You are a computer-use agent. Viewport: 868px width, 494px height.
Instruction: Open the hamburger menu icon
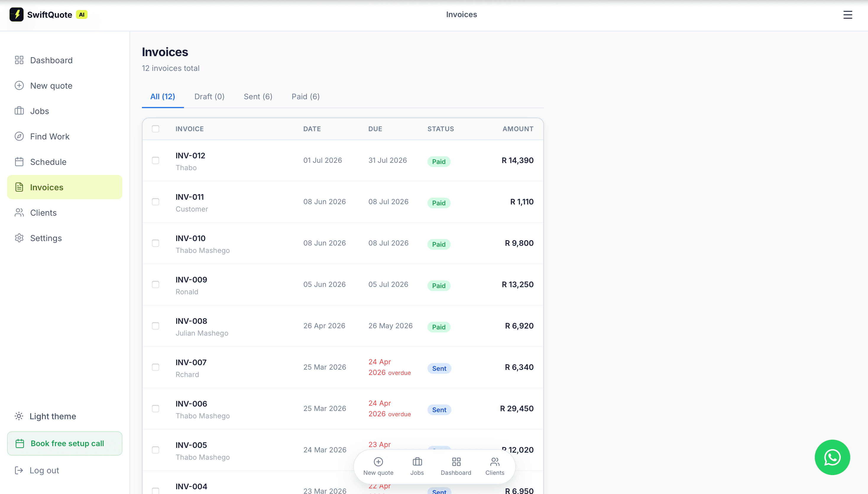pos(848,14)
